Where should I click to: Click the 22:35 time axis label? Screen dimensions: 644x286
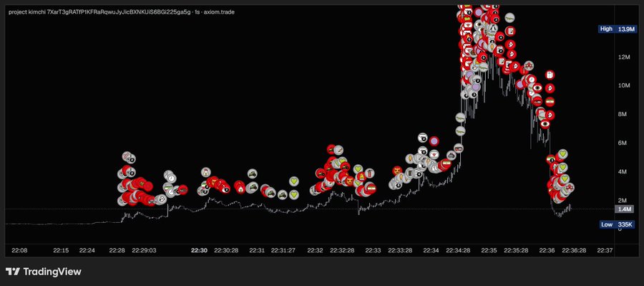[x=489, y=250]
